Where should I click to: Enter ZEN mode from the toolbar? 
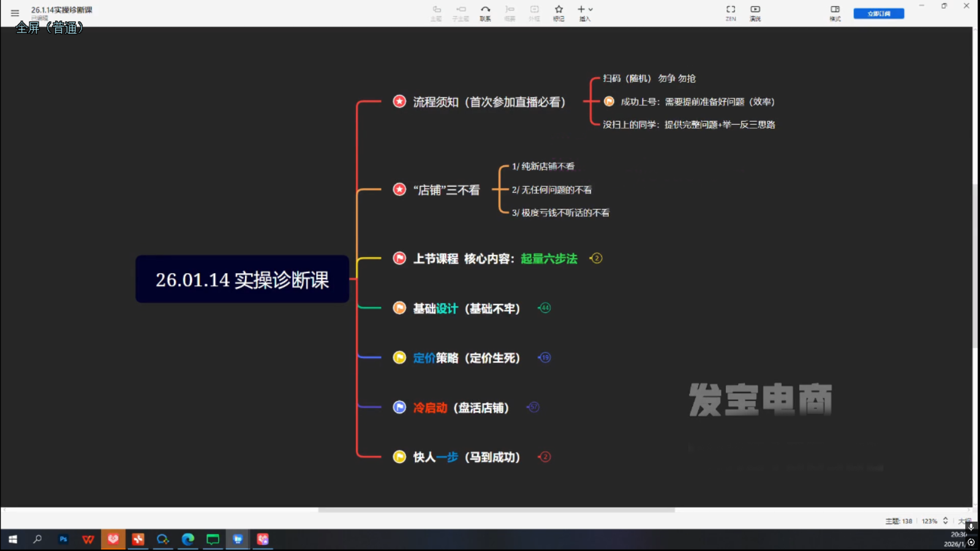pyautogui.click(x=731, y=12)
